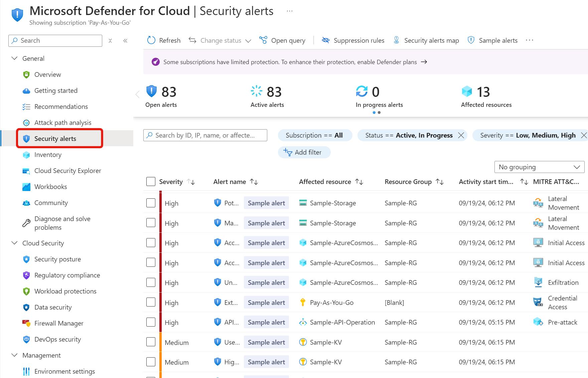Click the Sample alerts shield icon
The width and height of the screenshot is (588, 378).
pyautogui.click(x=471, y=40)
